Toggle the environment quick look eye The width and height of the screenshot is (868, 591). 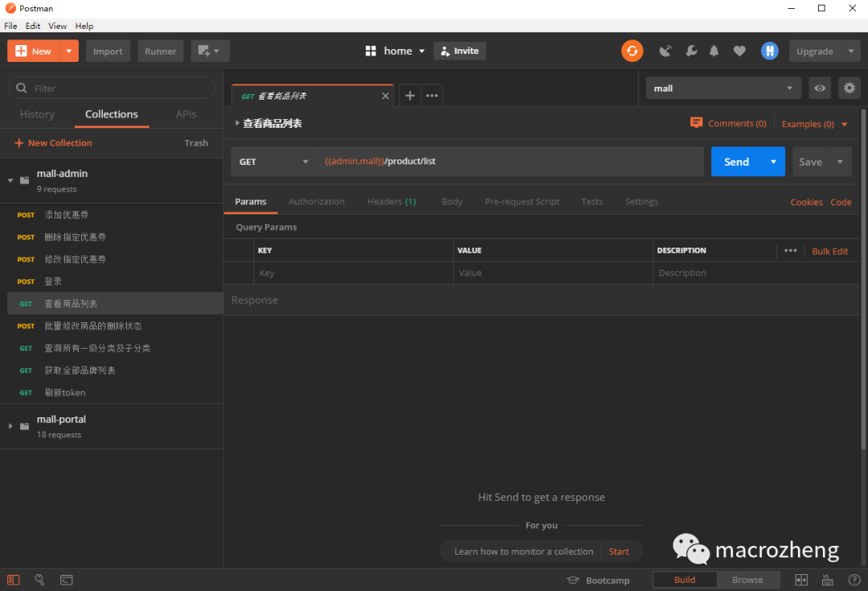pos(820,88)
